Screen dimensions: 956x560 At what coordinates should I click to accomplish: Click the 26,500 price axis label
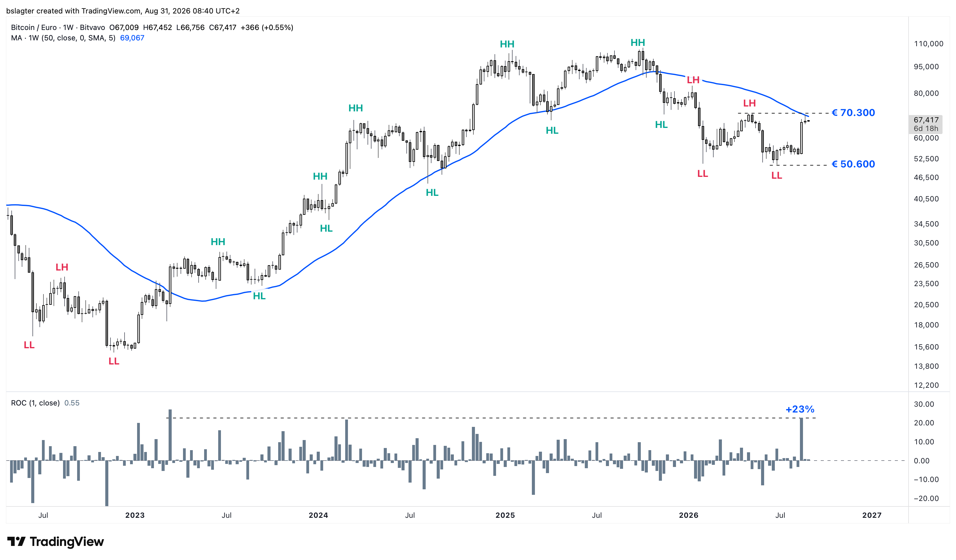click(x=926, y=265)
